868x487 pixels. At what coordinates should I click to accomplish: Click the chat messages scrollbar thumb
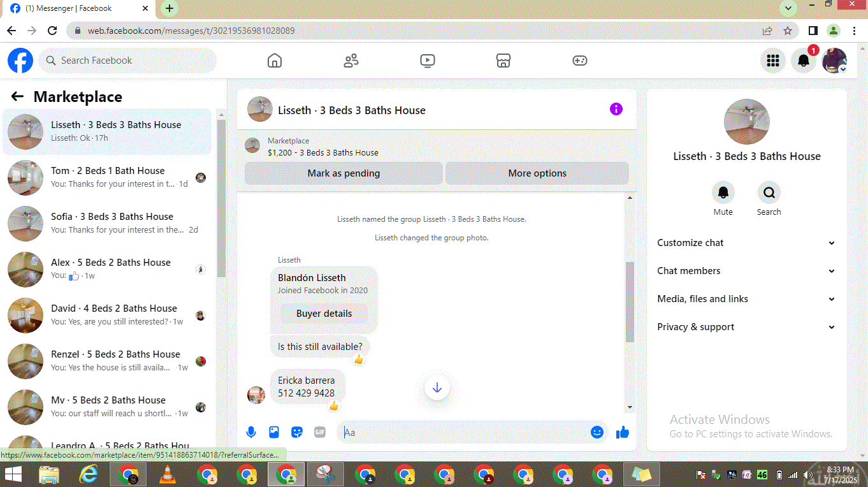(630, 302)
